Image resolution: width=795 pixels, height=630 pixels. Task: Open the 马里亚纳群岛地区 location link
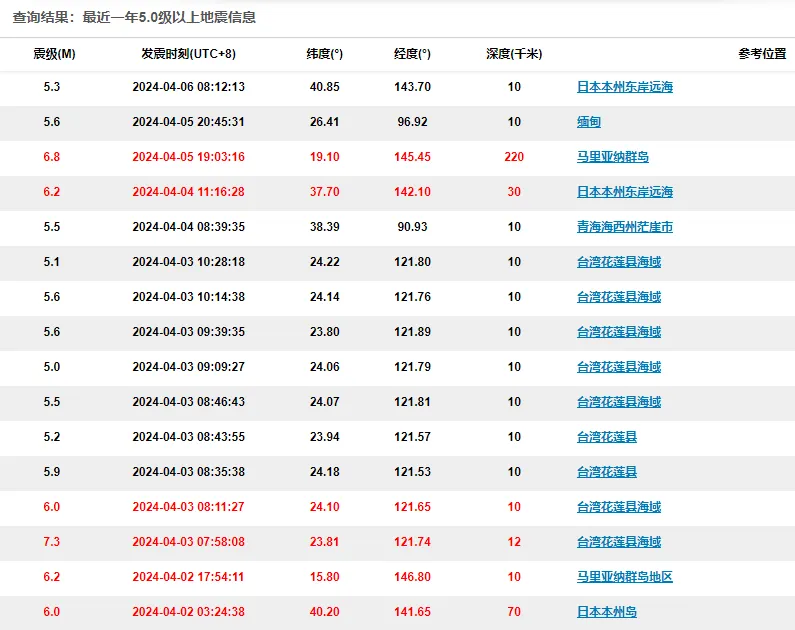625,576
